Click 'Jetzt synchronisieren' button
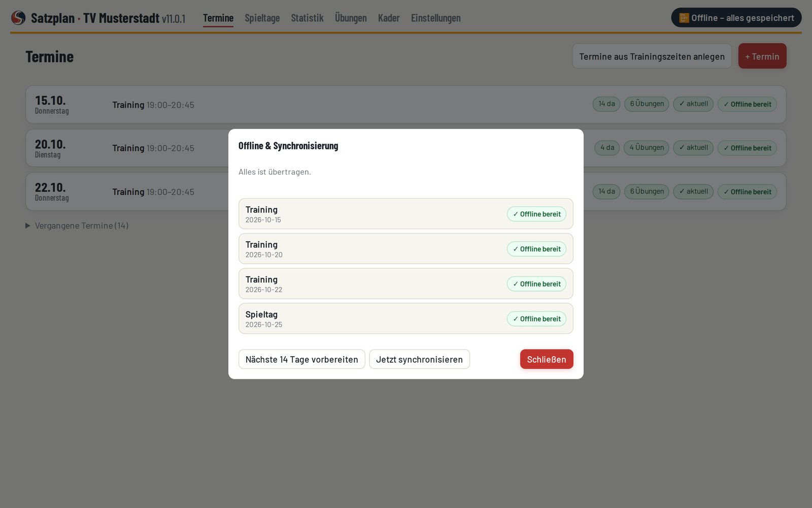The height and width of the screenshot is (508, 812). [419, 359]
